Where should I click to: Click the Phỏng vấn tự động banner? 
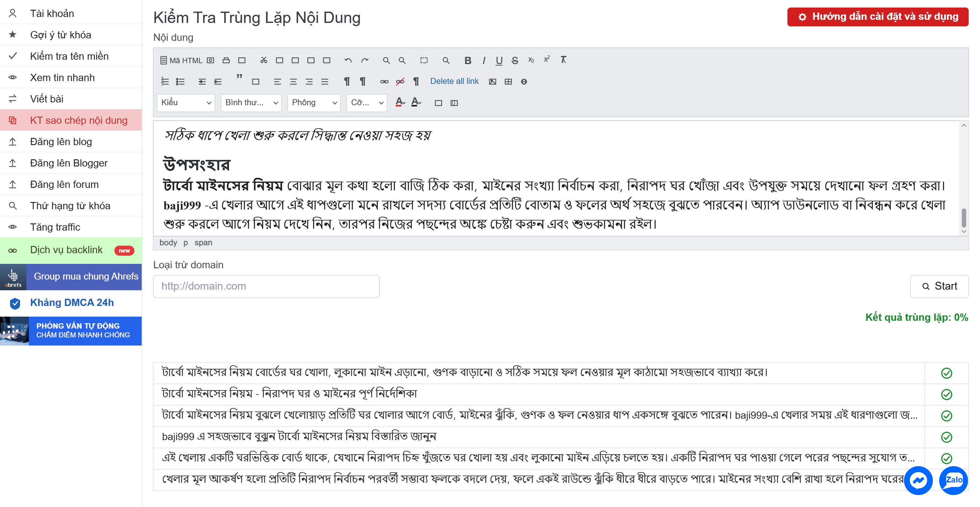point(71,331)
